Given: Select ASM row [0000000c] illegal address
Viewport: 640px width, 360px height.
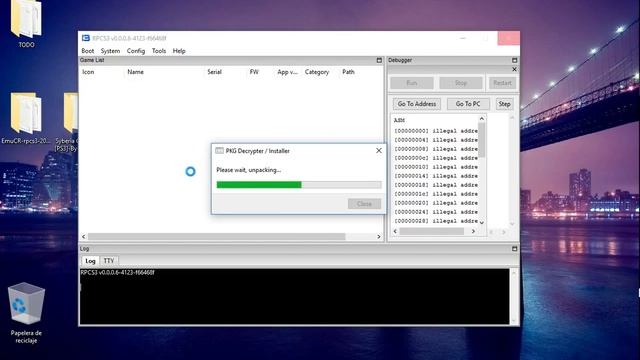Looking at the screenshot, I should 436,158.
